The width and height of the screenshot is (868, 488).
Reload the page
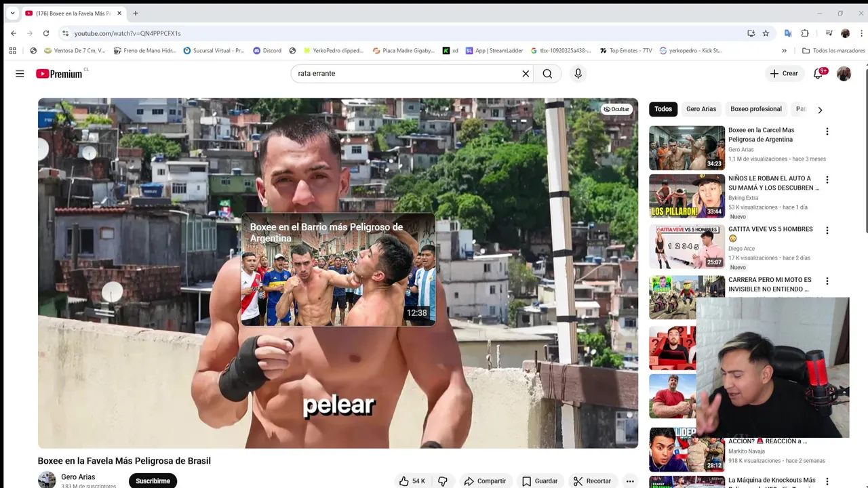pos(46,33)
